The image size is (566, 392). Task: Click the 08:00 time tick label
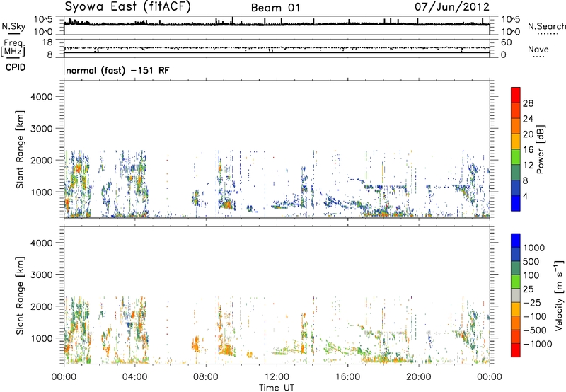206,377
